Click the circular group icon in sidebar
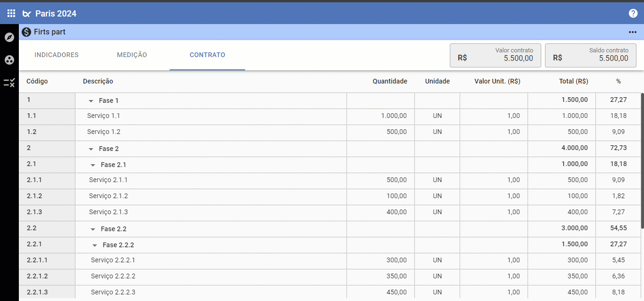Screen dimensions: 644x301 pos(9,60)
